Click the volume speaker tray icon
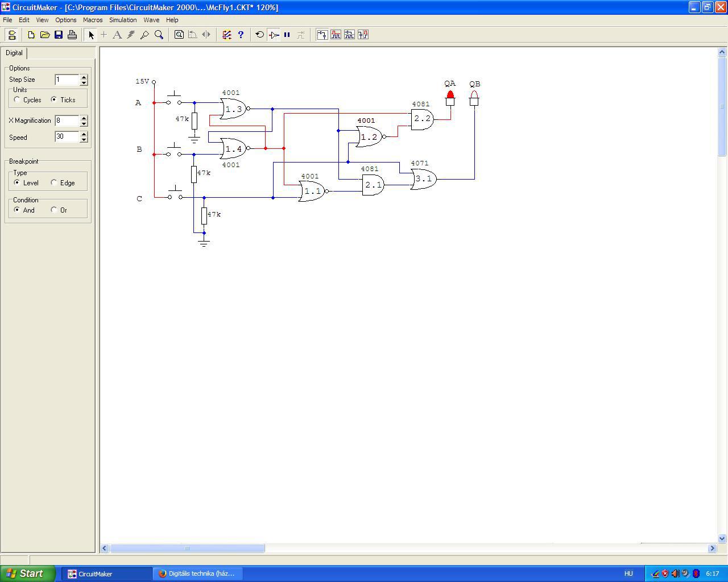The height and width of the screenshot is (582, 728). click(675, 574)
